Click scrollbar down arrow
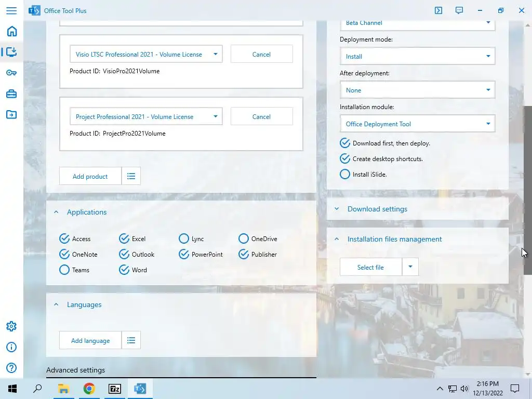 pos(528,374)
